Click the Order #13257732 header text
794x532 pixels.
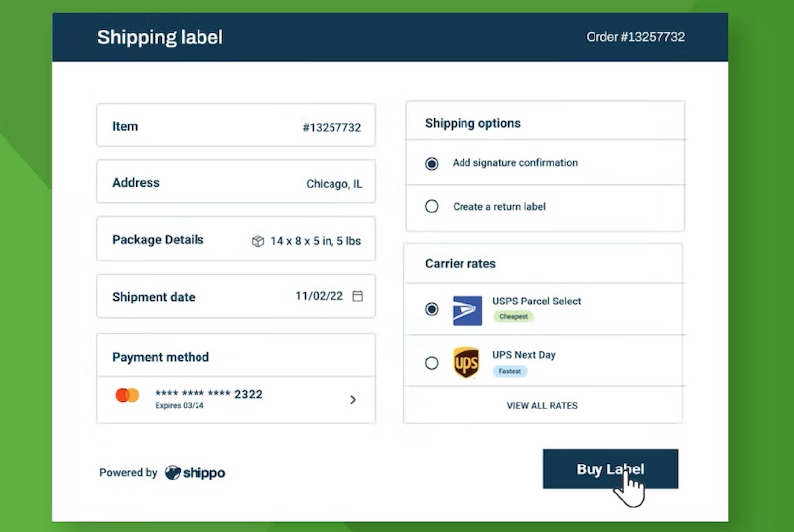click(x=635, y=37)
